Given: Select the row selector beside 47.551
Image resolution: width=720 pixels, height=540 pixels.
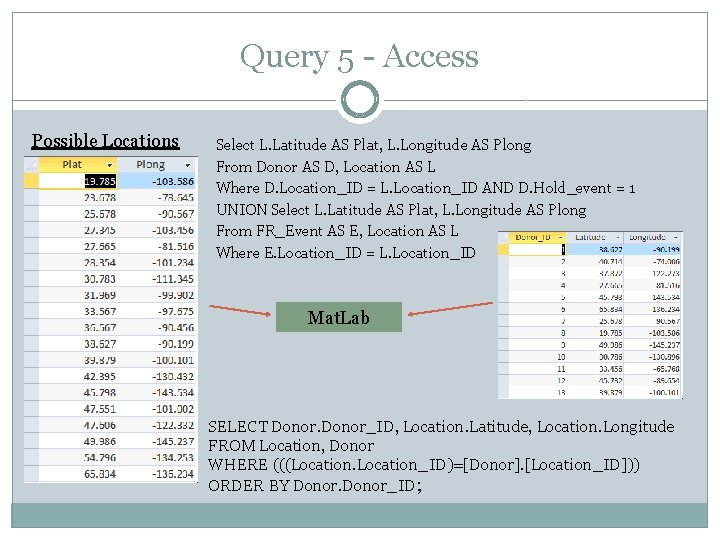Looking at the screenshot, I should click(31, 409).
